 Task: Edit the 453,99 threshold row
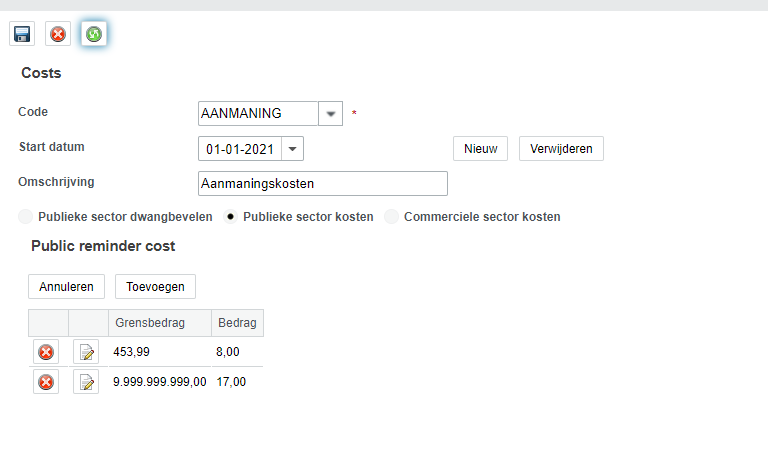pyautogui.click(x=86, y=352)
